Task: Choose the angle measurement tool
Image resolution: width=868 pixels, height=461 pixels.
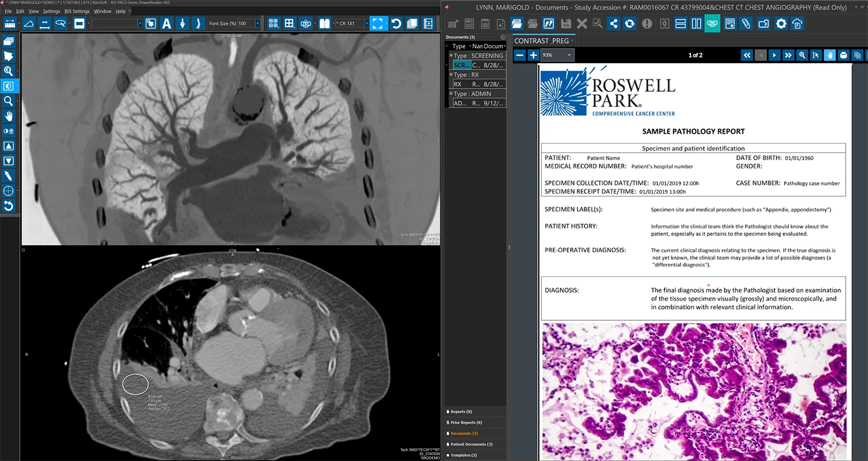Action: coord(28,24)
